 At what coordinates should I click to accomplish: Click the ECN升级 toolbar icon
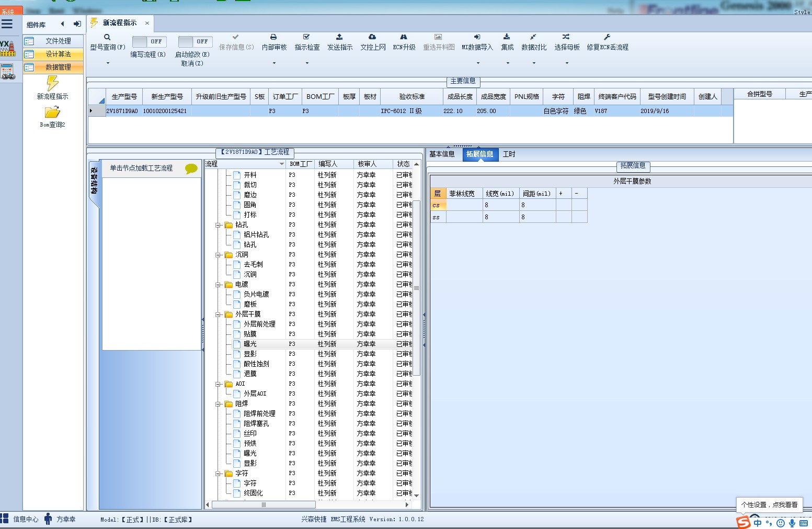(404, 37)
